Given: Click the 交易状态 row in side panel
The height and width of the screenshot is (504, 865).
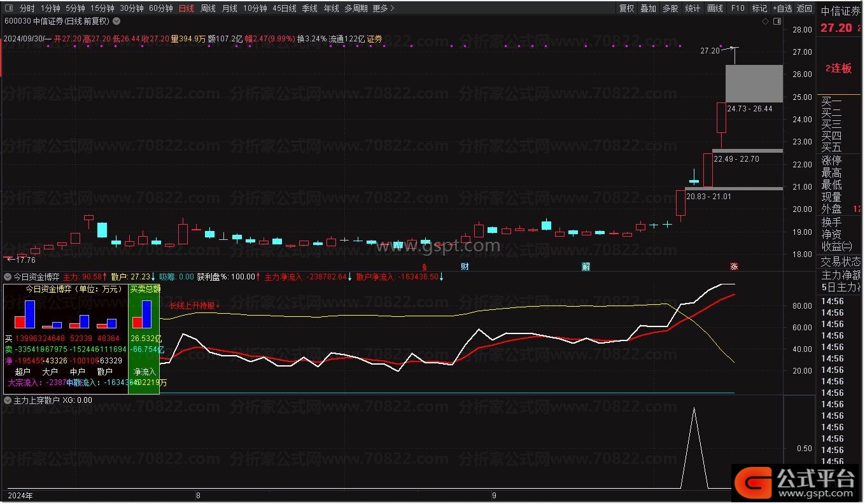Looking at the screenshot, I should tap(841, 262).
